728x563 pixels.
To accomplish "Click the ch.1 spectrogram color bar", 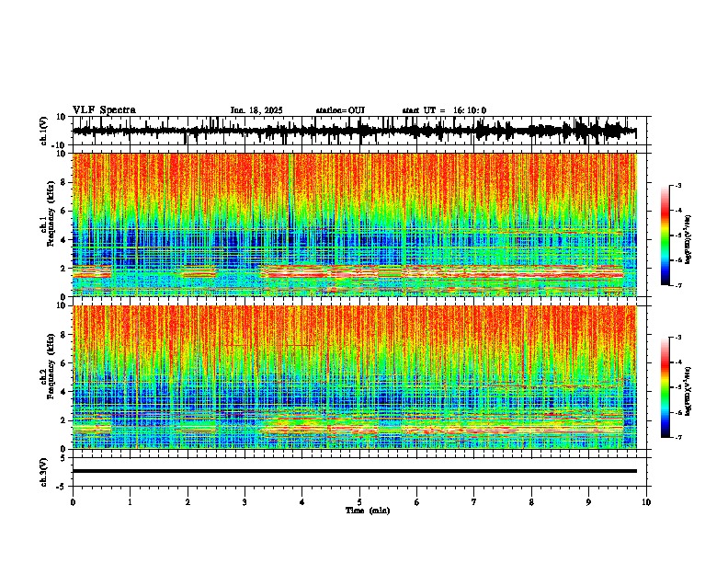I will [665, 236].
